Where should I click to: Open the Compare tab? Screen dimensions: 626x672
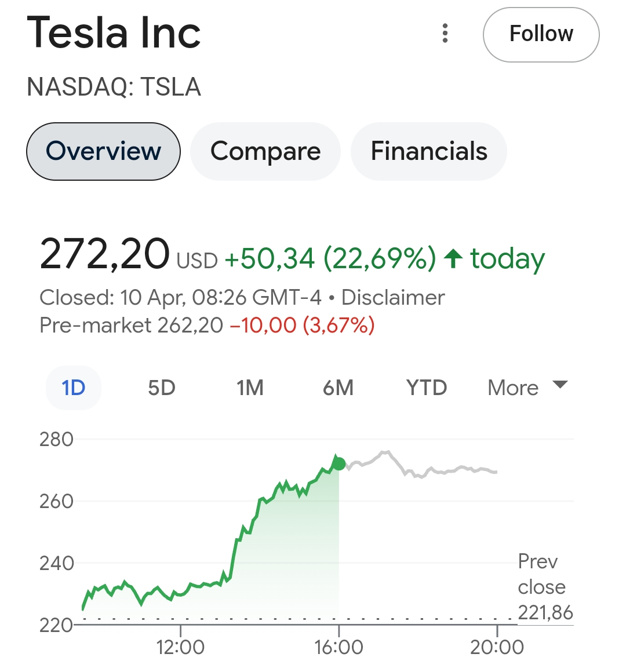[265, 151]
